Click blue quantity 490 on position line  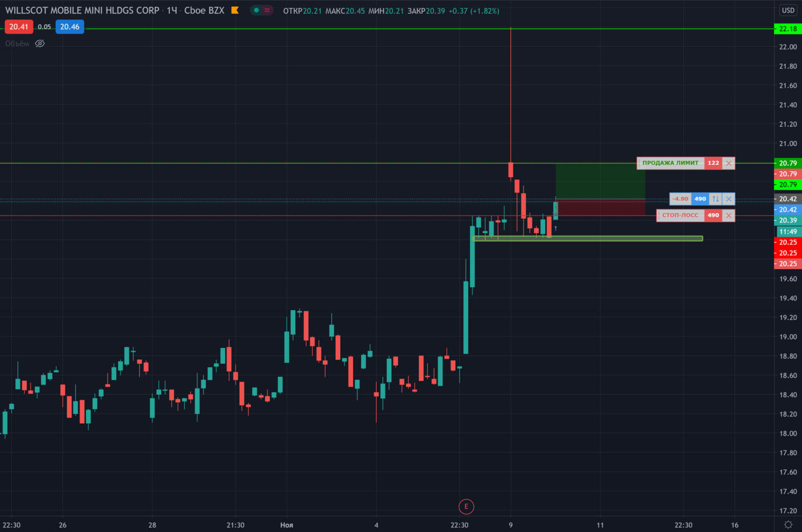coord(700,199)
